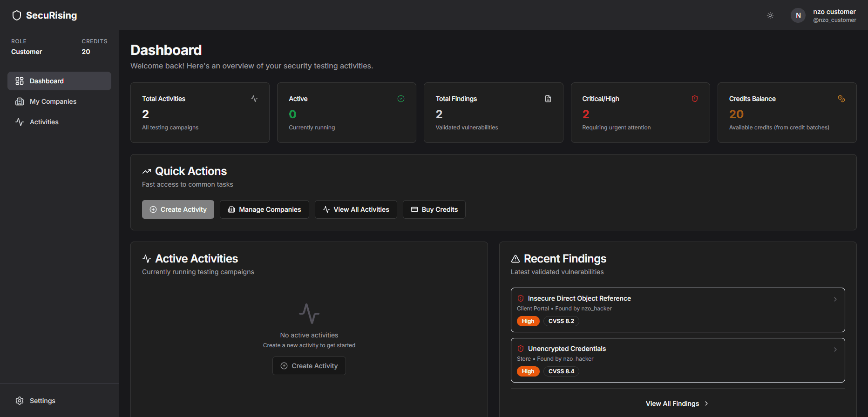Click the High badge on Unencrypted Credentials
This screenshot has height=417, width=868.
(528, 371)
